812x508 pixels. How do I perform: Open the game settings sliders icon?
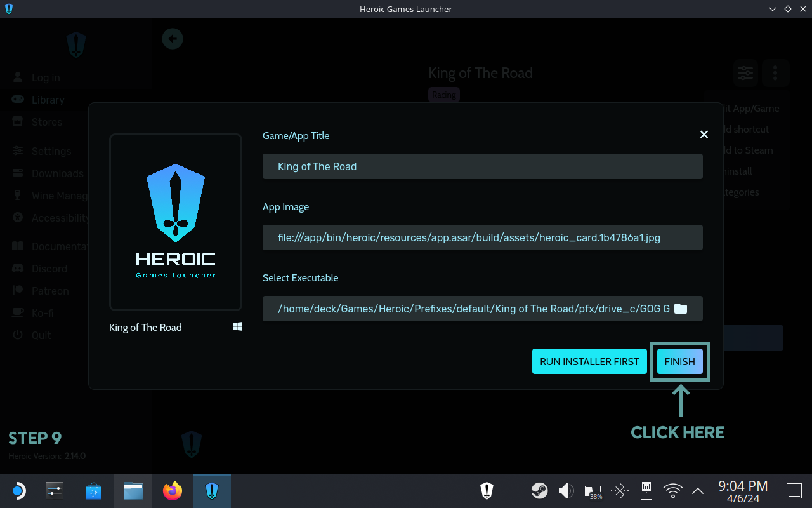click(745, 74)
